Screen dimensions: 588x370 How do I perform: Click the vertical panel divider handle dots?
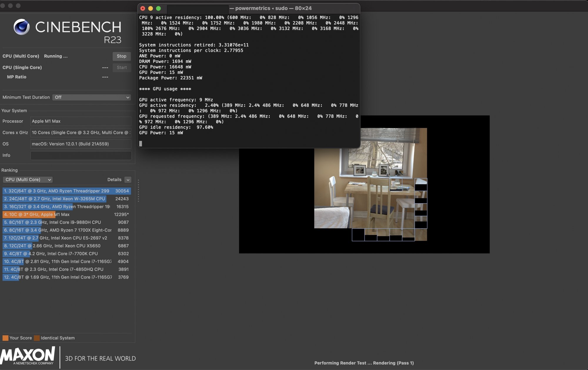(x=138, y=191)
